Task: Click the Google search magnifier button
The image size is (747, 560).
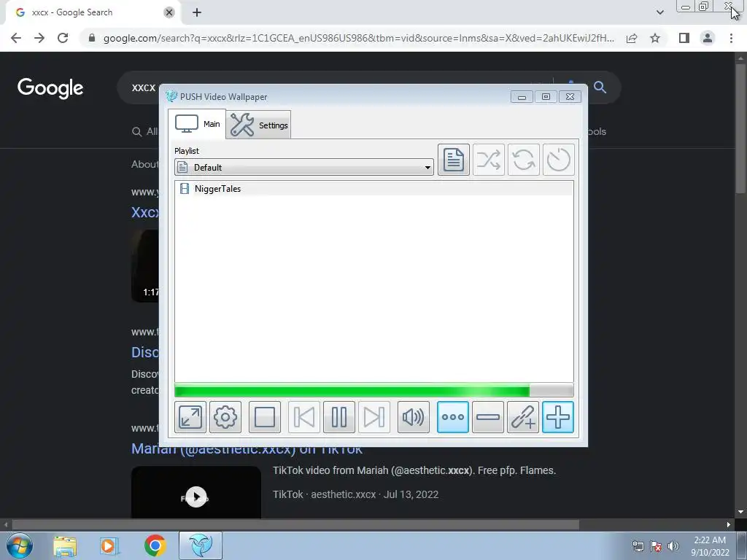Action: click(x=600, y=87)
